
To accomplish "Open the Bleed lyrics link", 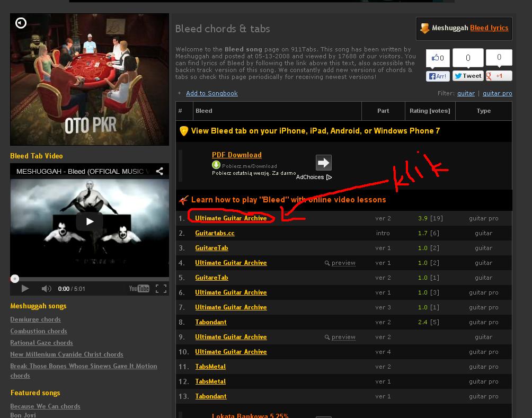I will (489, 28).
